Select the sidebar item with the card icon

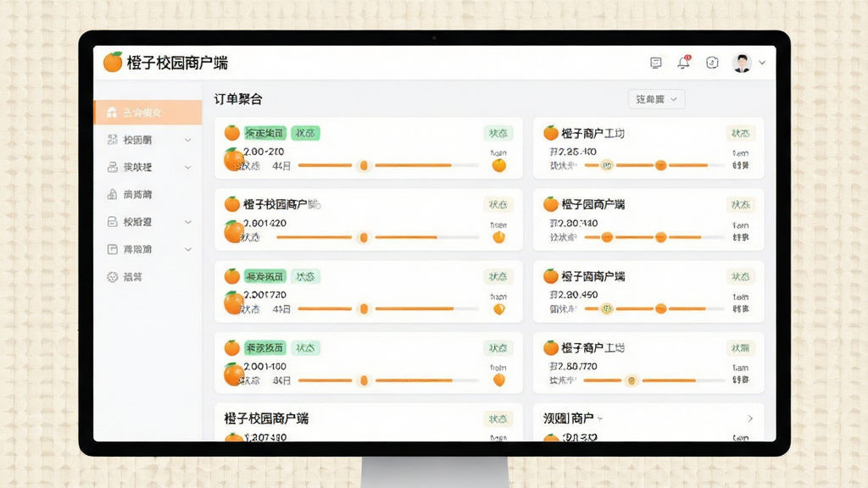click(x=147, y=222)
